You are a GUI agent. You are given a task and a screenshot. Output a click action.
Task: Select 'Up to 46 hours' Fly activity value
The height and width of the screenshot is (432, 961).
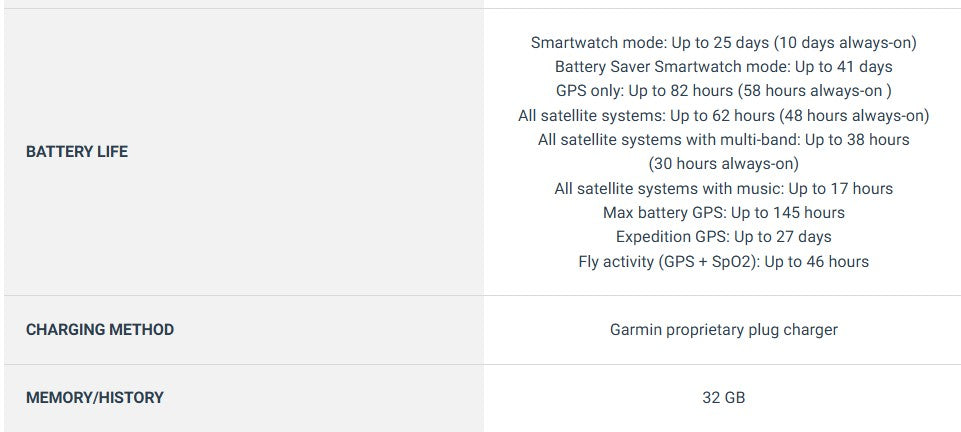pyautogui.click(x=816, y=262)
